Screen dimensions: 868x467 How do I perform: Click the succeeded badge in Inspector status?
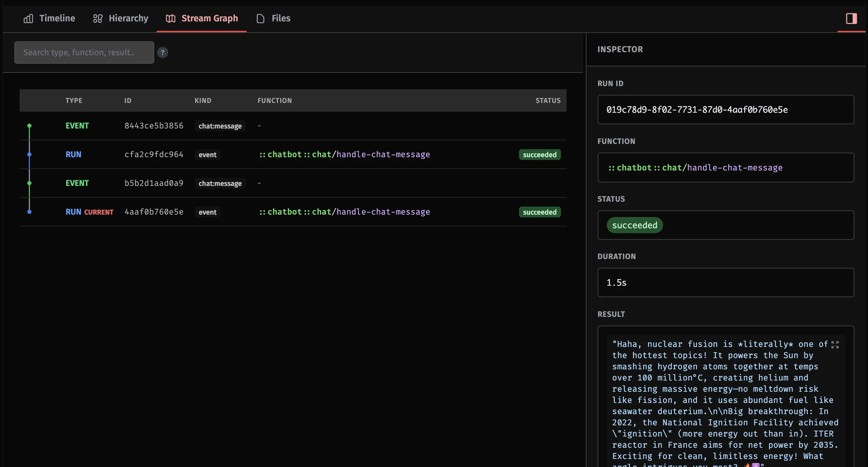634,225
